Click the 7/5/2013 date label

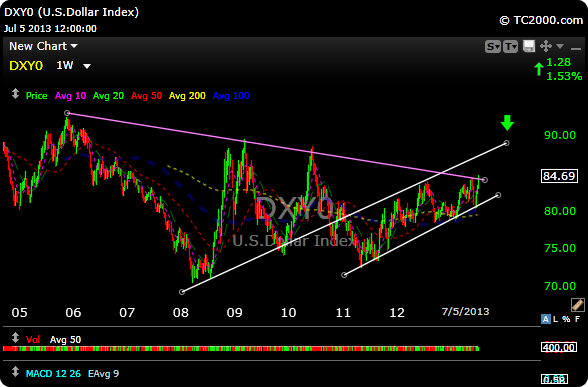465,312
